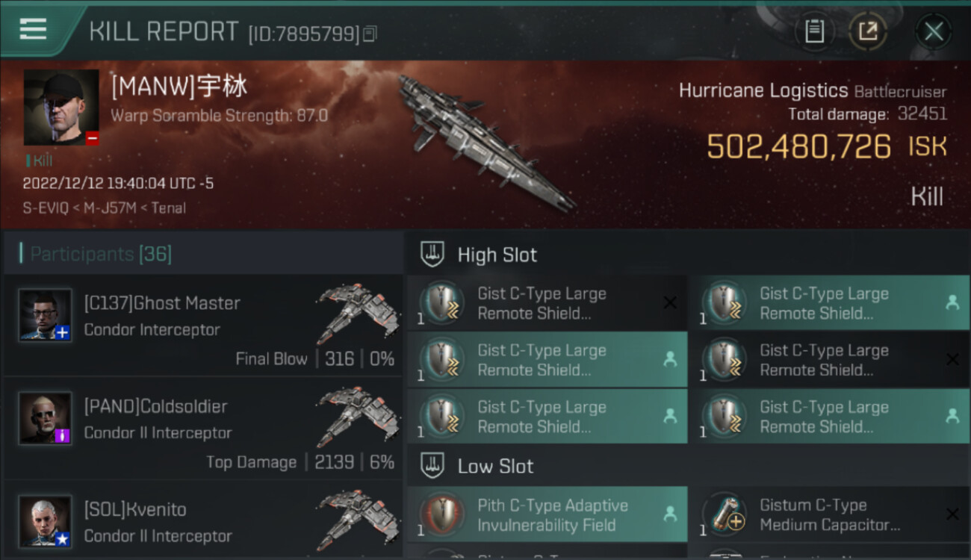This screenshot has width=971, height=560.
Task: Click the clipboard icon in header
Action: [x=814, y=31]
